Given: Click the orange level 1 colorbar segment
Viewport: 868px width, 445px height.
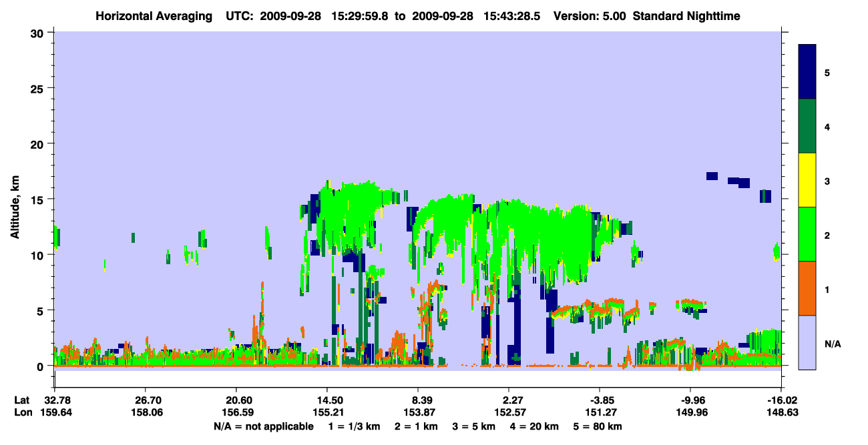Looking at the screenshot, I should click(x=807, y=288).
